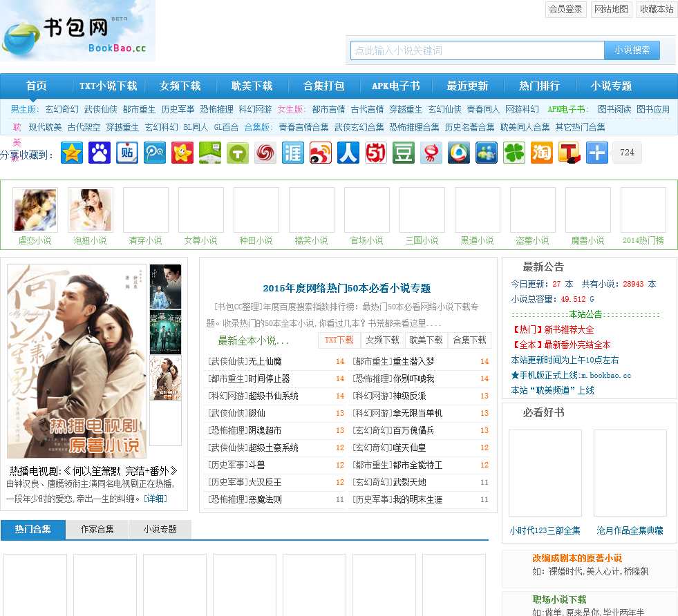Share to Sina Weibo icon
Viewport: 678px width, 616px height.
(x=321, y=153)
